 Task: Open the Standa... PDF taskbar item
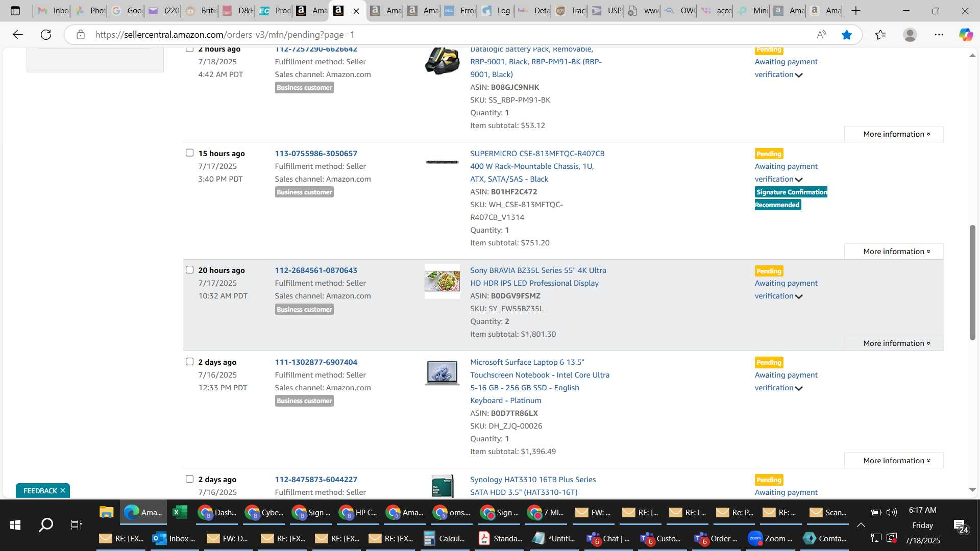tap(500, 538)
